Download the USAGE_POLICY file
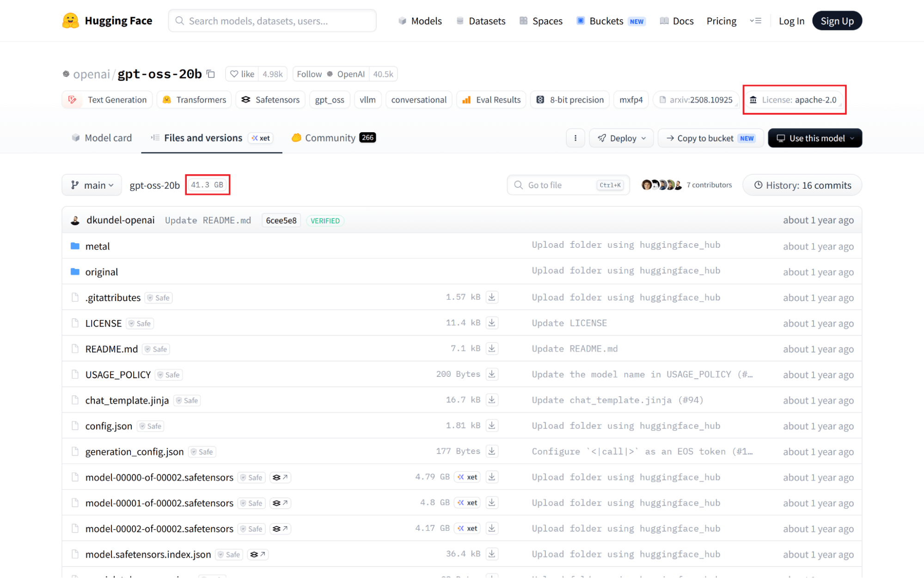924x578 pixels. (x=492, y=375)
